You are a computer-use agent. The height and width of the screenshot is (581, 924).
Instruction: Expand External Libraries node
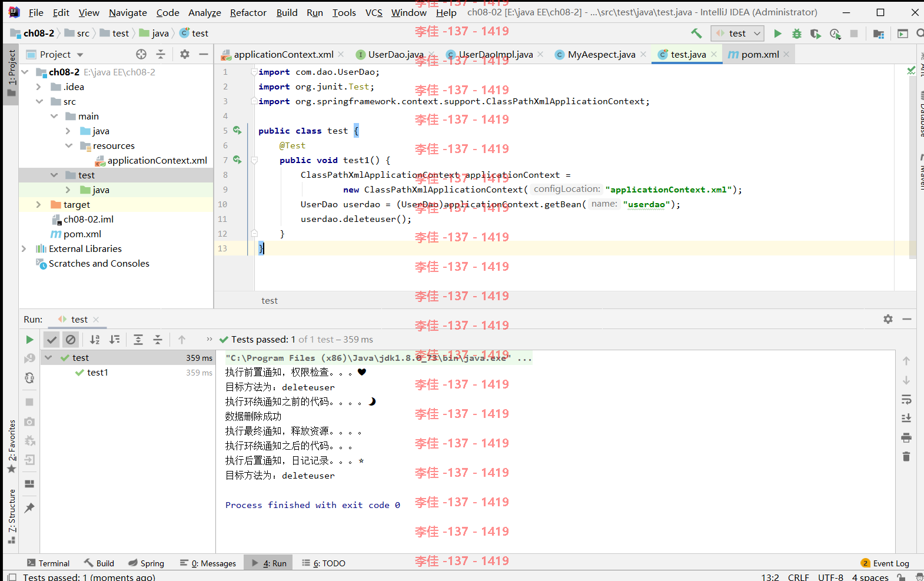click(x=24, y=248)
